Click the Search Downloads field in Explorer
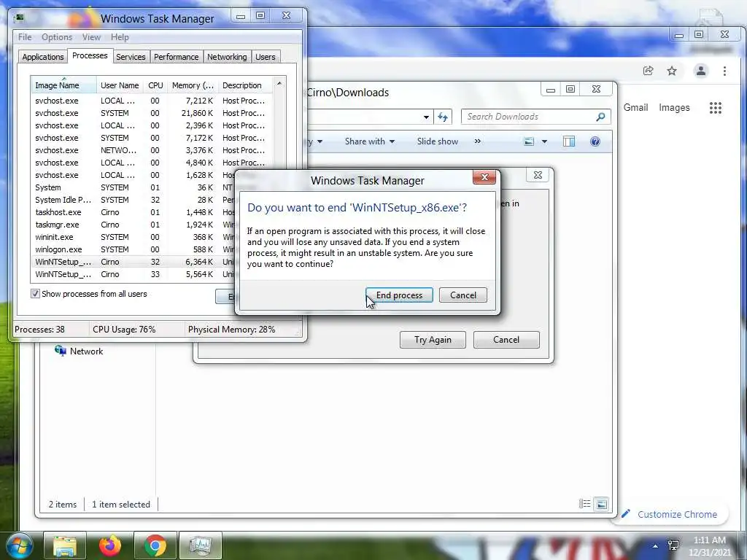Viewport: 747px width, 560px height. click(529, 117)
